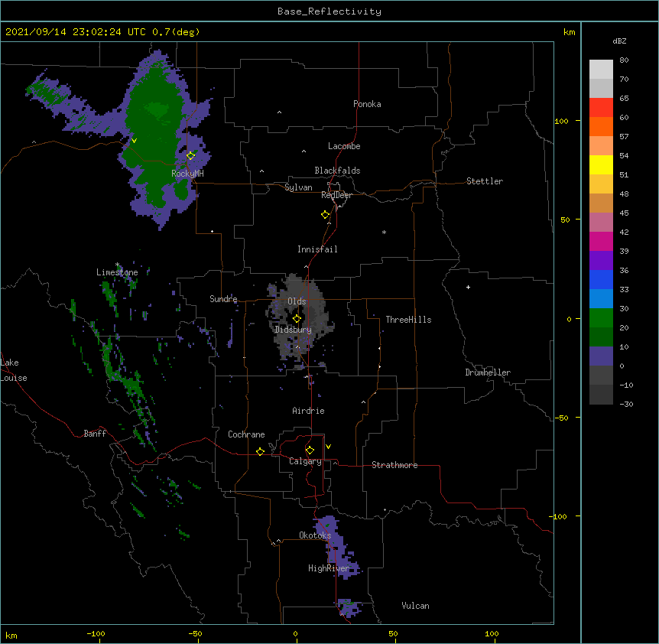Viewport: 659px width, 644px height.
Task: Click the Lacombe city label
Action: 344,146
